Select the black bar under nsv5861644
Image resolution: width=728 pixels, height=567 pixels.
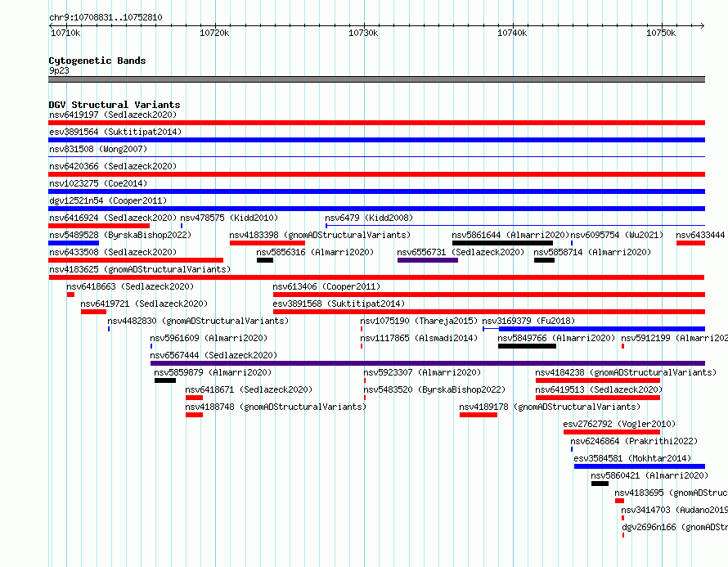pyautogui.click(x=502, y=243)
